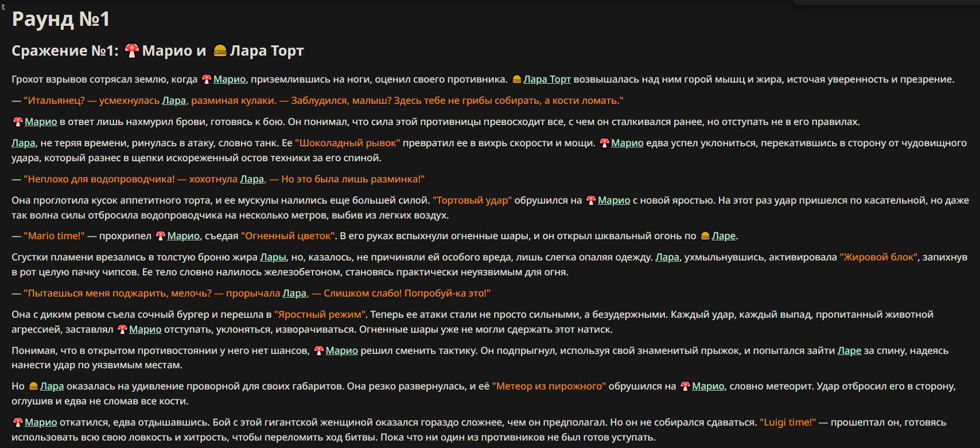Open 'Лара' link before 'ухмыльнувшись, активировала'
The image size is (980, 448).
[x=667, y=257]
